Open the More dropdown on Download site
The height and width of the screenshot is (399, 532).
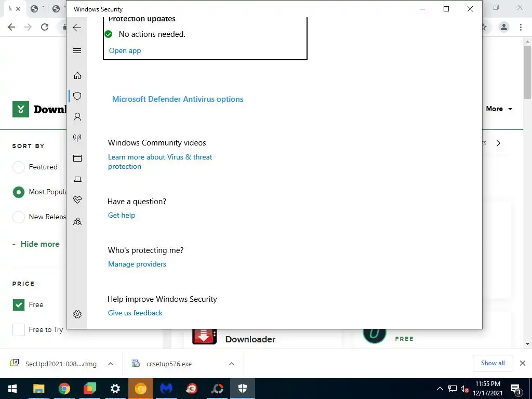click(x=499, y=109)
